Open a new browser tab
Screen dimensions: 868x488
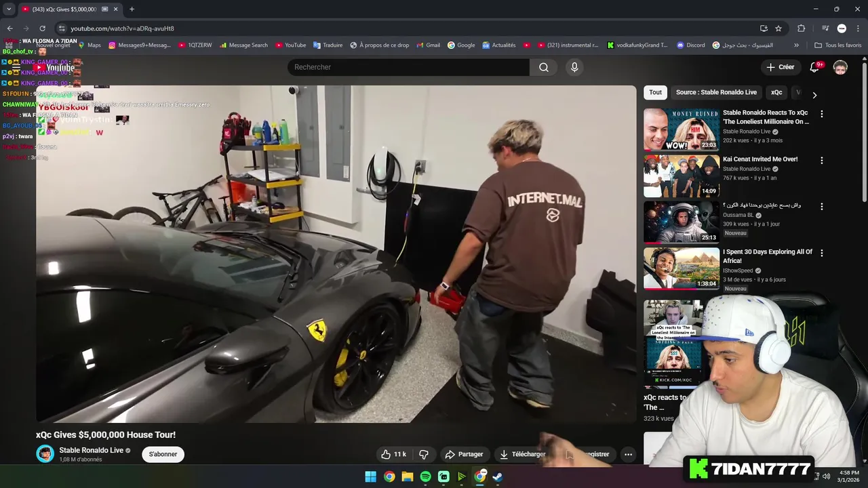132,9
